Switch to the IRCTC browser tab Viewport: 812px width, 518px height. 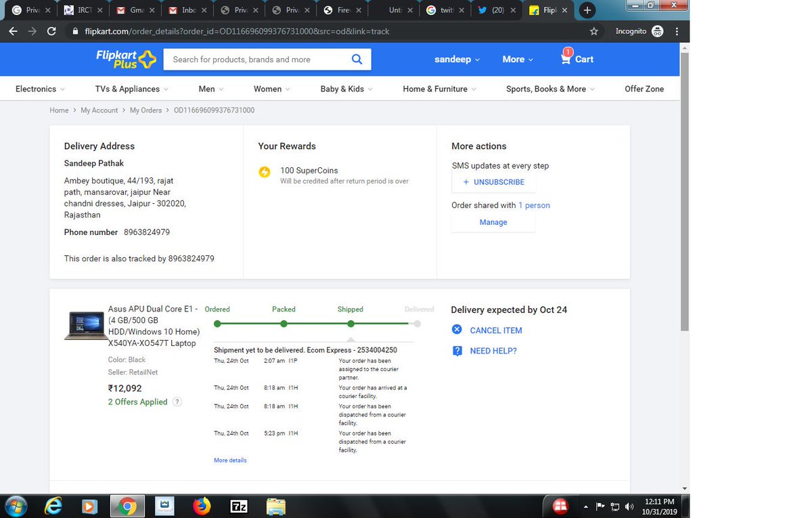(x=82, y=11)
